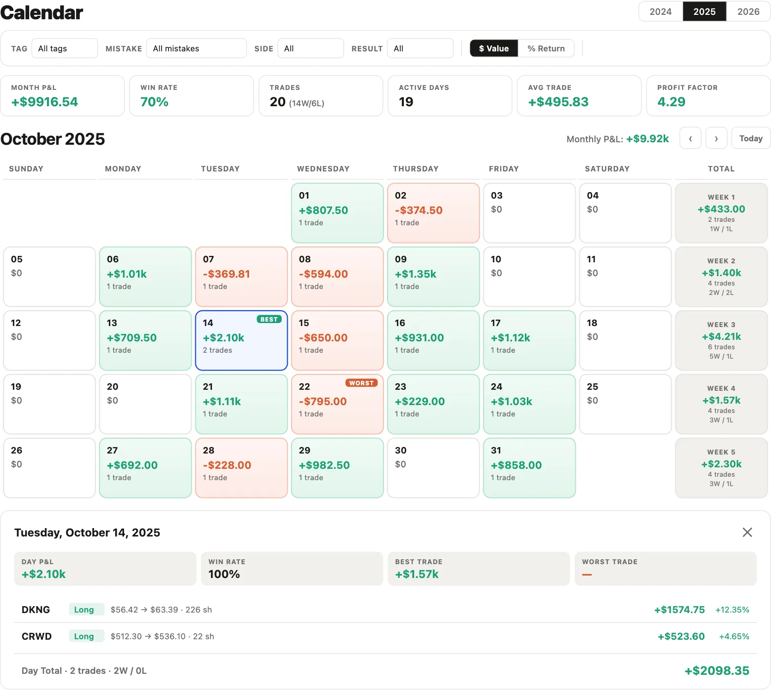This screenshot has height=700, width=771.
Task: Open the Result filter dropdown
Action: [x=420, y=48]
